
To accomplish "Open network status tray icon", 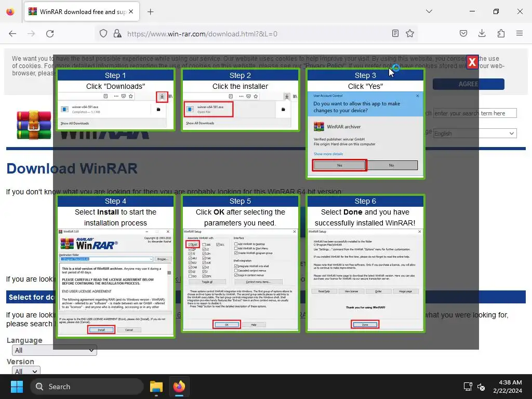I will tap(468, 387).
